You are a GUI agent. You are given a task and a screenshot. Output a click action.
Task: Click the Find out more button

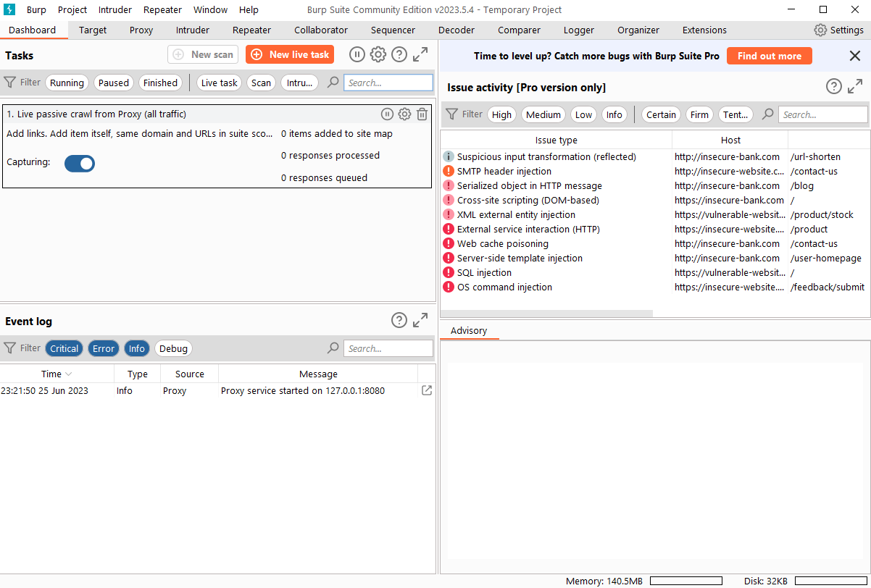[770, 56]
